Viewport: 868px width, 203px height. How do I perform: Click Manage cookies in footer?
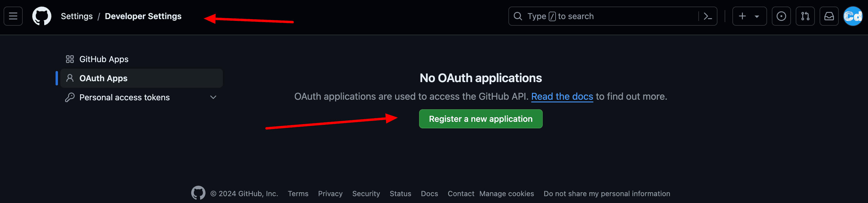507,193
